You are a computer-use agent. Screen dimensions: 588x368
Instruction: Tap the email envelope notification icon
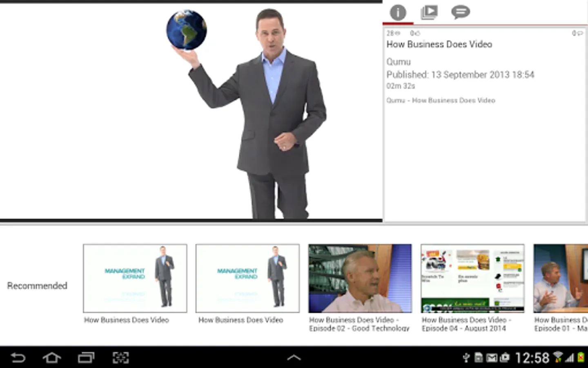[492, 358]
